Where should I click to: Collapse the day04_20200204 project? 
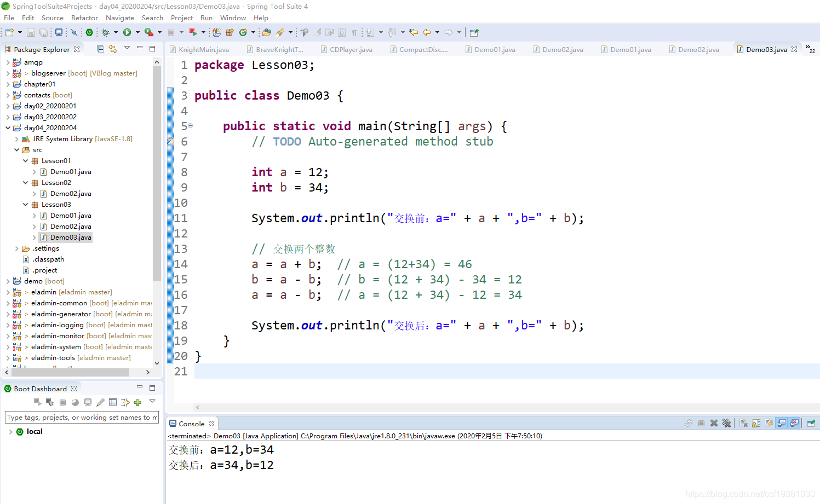tap(8, 128)
